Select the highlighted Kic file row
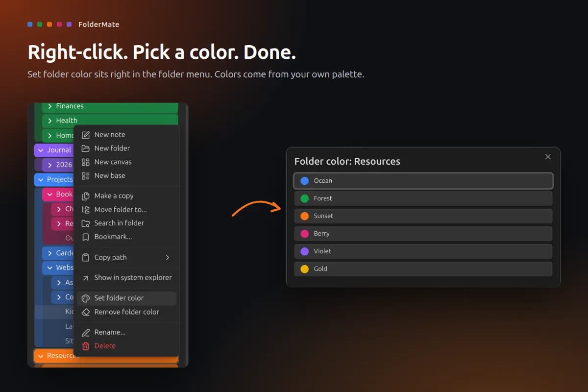 point(54,312)
